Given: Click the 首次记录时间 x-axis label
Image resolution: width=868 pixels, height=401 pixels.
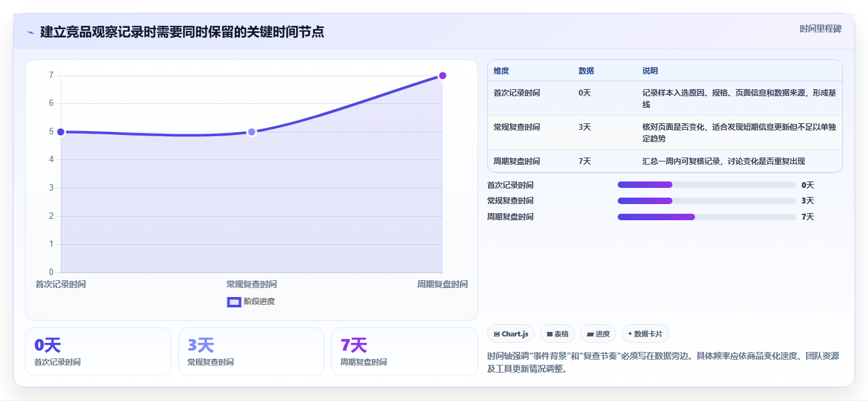Looking at the screenshot, I should (61, 284).
